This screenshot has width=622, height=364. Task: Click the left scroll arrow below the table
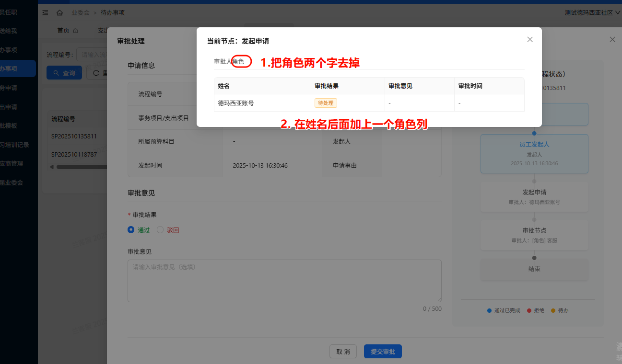[x=52, y=166]
